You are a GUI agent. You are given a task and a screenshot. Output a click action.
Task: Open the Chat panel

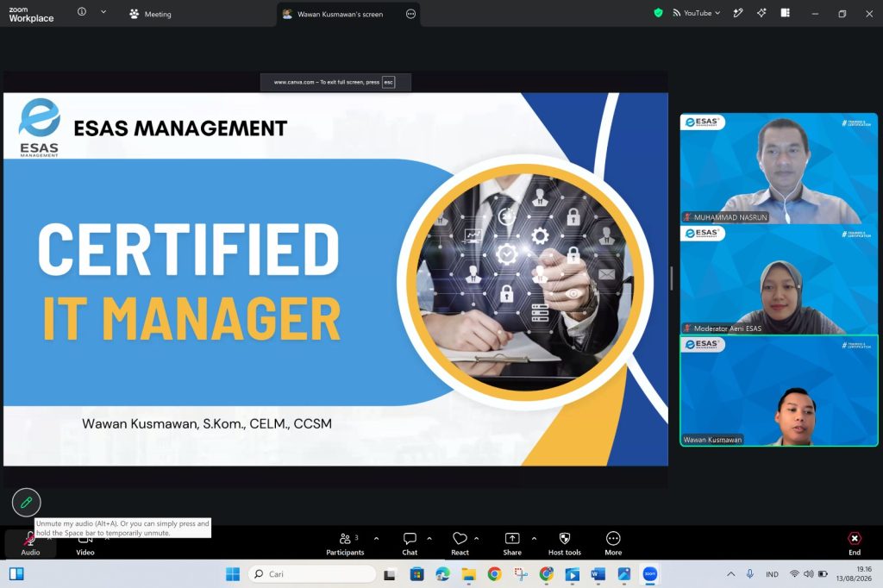click(410, 544)
